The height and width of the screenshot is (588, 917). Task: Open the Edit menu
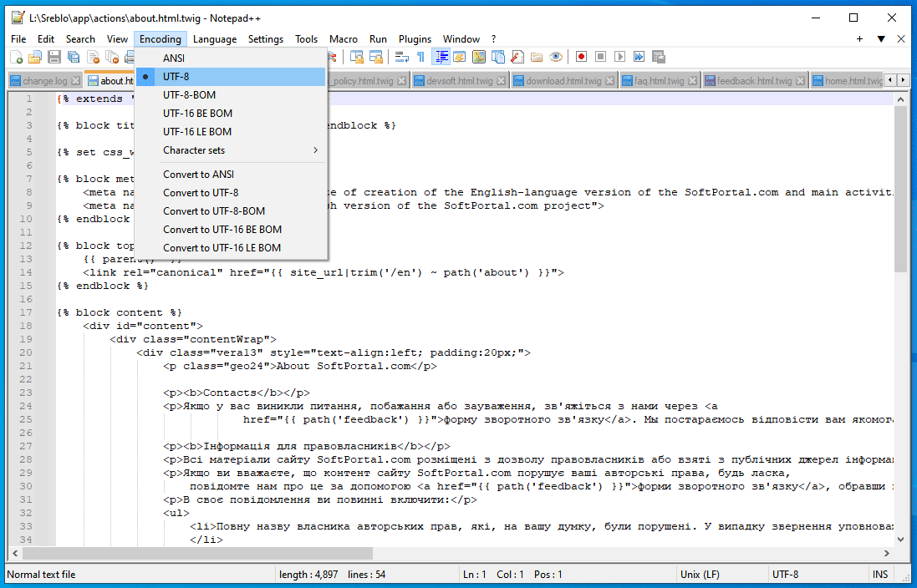[46, 39]
